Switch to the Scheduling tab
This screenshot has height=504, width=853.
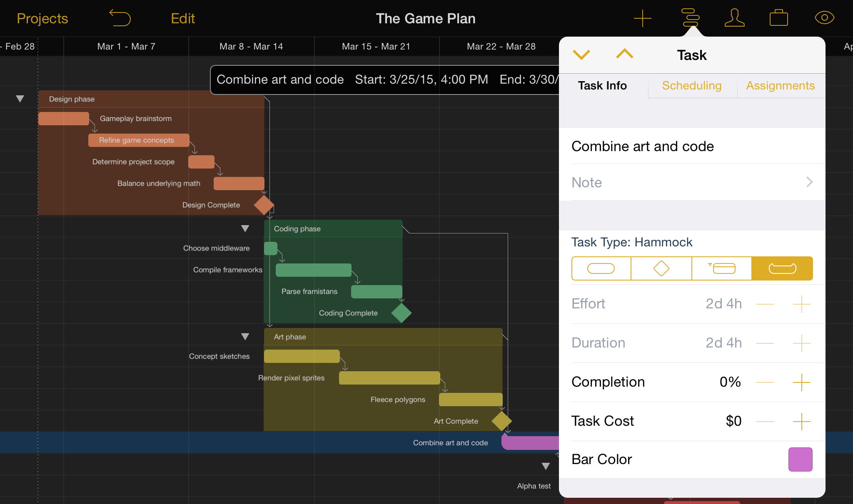[691, 85]
